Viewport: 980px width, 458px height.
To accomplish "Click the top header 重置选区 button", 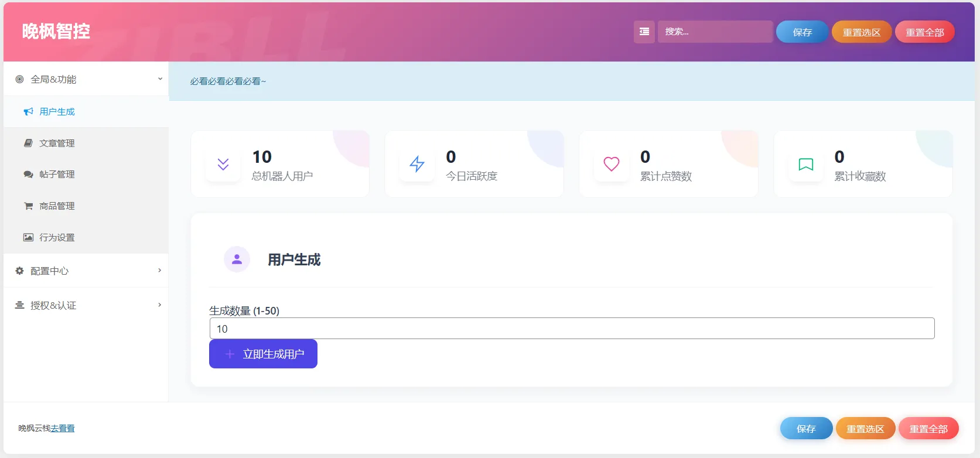I will pyautogui.click(x=862, y=32).
